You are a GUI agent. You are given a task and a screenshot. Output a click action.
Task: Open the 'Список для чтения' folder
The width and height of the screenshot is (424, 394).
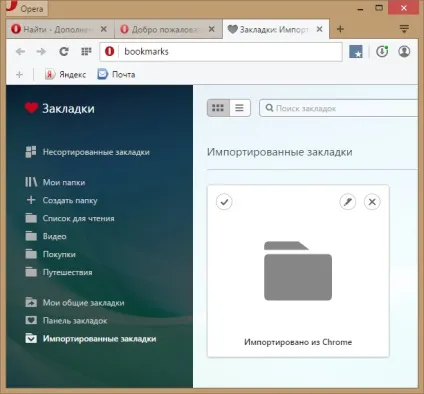(70, 218)
